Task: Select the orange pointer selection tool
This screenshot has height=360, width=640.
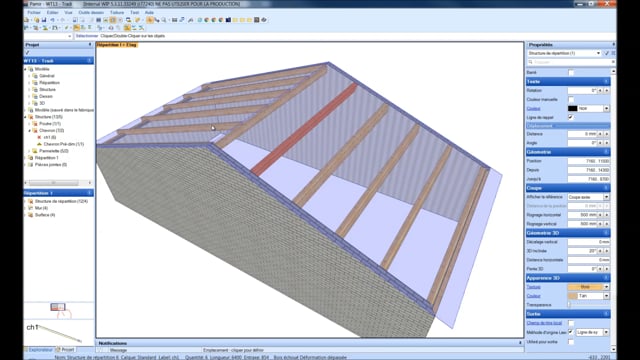Action: click(x=150, y=20)
